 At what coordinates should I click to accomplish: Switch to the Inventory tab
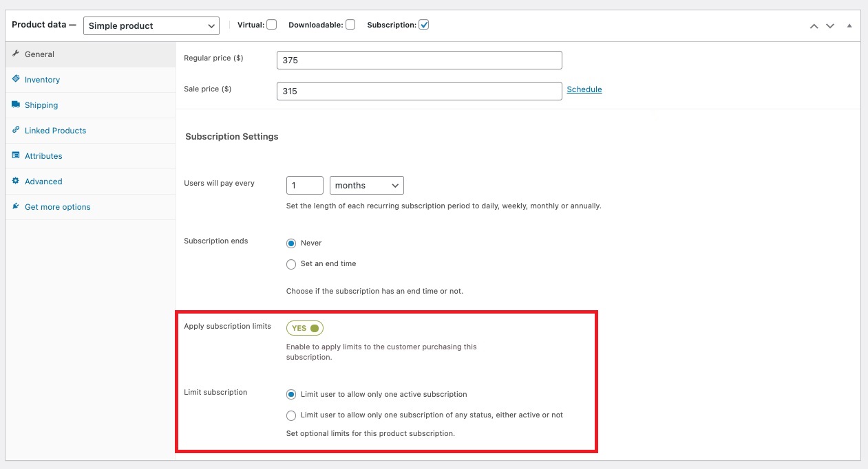click(x=90, y=80)
